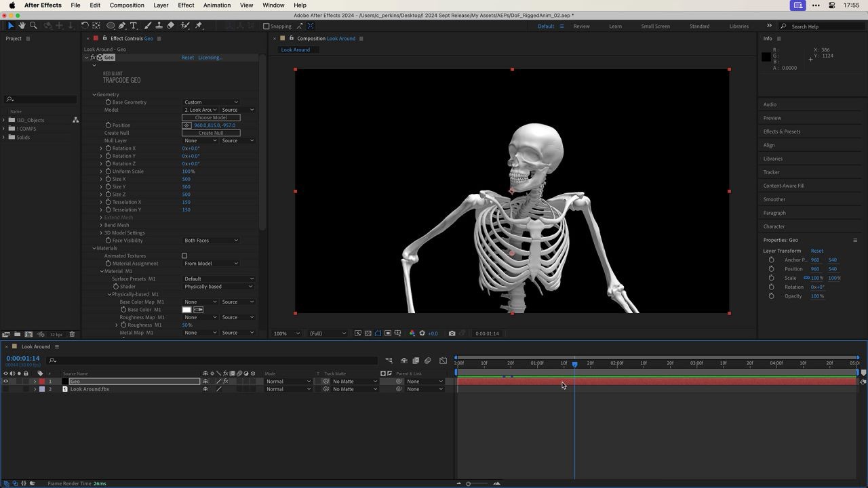Open the Base Geometry Custom dropdown

[x=211, y=102]
